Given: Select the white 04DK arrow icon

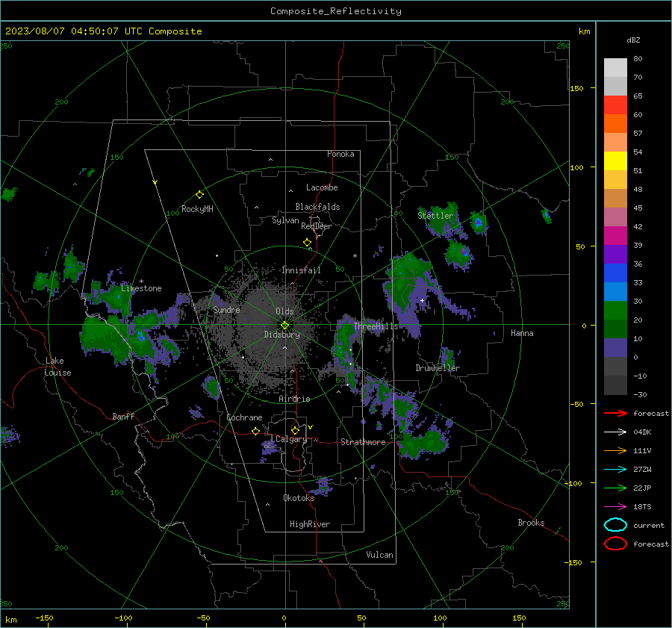Looking at the screenshot, I should pos(615,432).
